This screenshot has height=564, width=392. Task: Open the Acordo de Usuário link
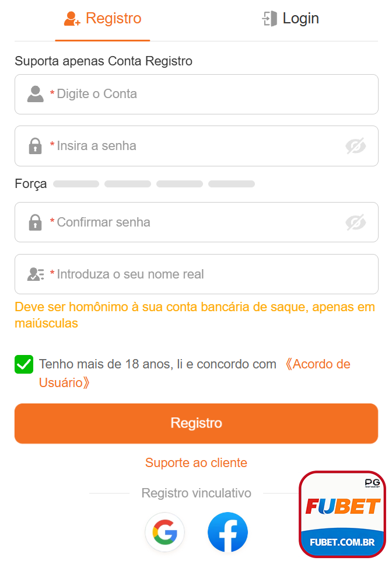[x=317, y=364]
